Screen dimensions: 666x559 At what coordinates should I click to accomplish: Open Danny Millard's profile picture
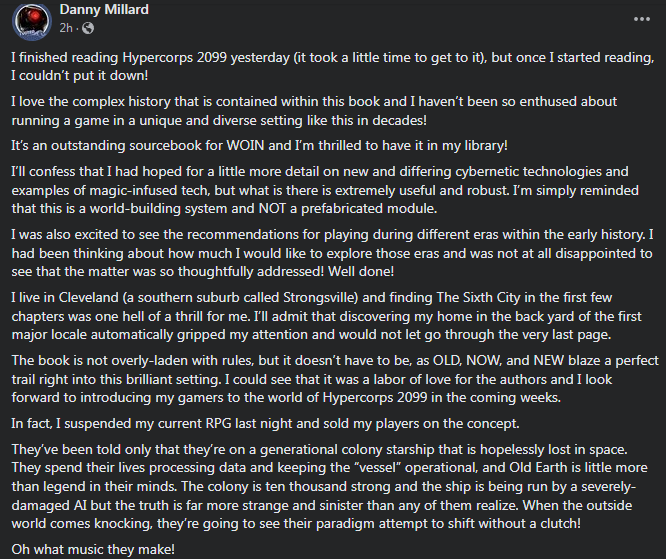[32, 20]
